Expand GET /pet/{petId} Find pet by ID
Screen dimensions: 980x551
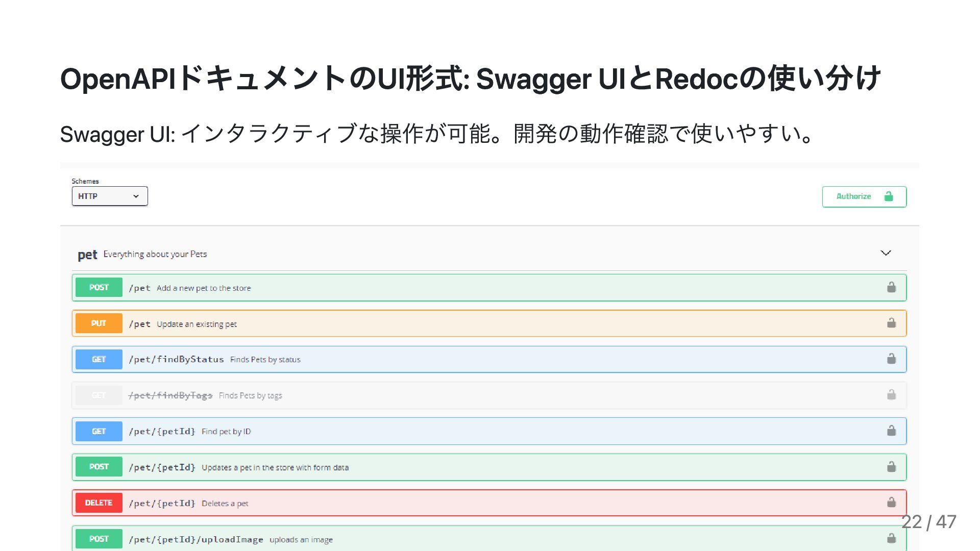click(489, 431)
